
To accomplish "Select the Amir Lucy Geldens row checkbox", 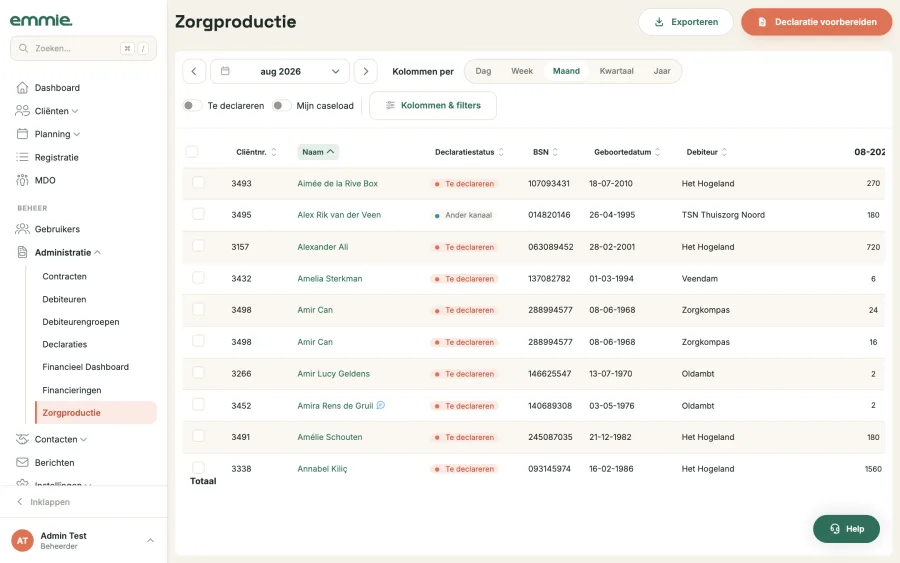I will click(x=198, y=372).
